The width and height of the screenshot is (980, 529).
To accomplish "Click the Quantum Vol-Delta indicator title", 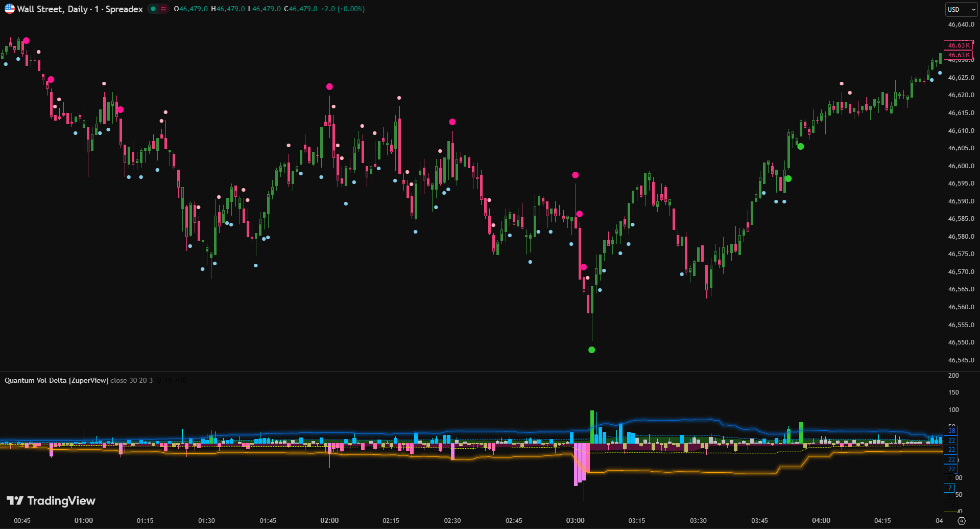I will (56, 380).
